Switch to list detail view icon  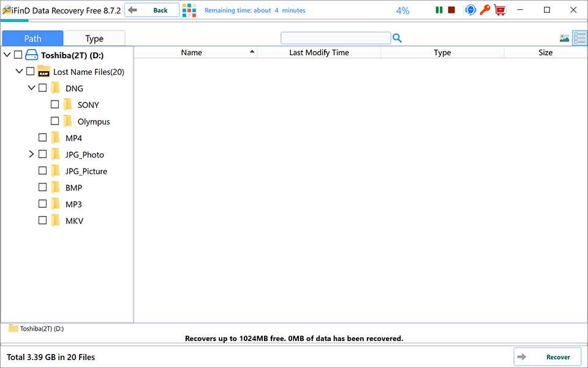pyautogui.click(x=580, y=38)
